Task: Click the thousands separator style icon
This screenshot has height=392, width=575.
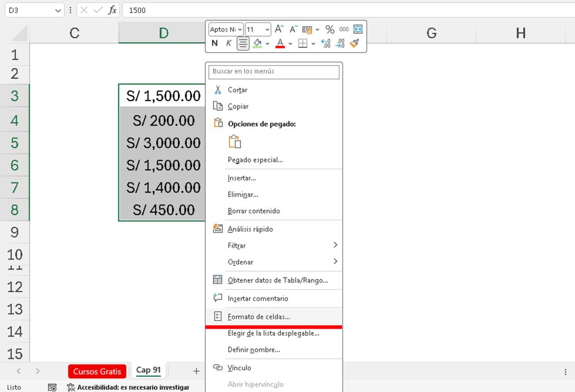Action: 344,29
